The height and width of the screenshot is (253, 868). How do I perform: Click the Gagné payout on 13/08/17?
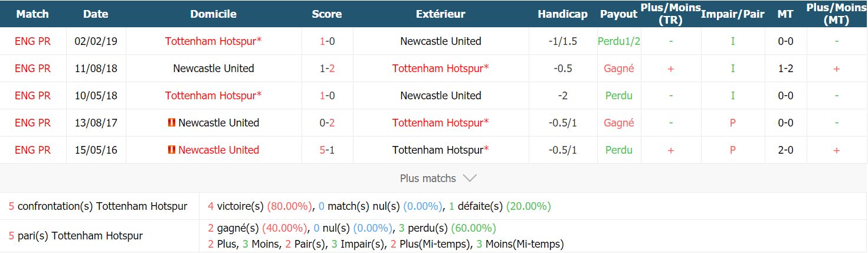[619, 123]
